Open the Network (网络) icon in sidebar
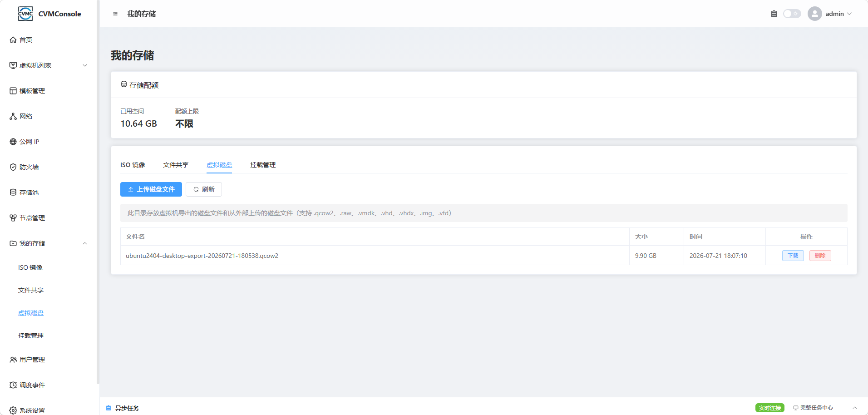868x415 pixels. pos(13,116)
